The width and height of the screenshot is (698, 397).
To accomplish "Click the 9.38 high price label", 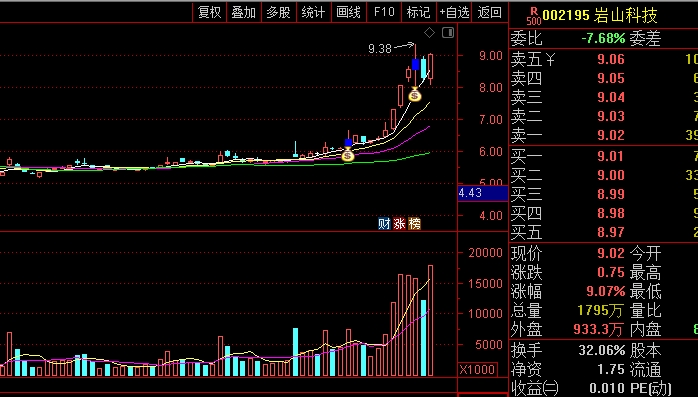I will [379, 49].
